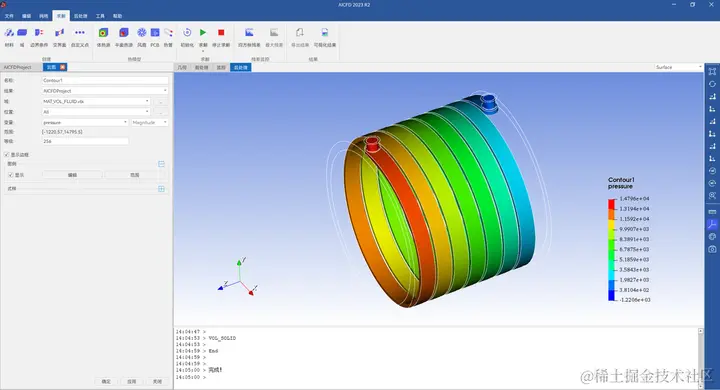Open the pressure variable dropdown
The image size is (720, 390).
coord(85,122)
